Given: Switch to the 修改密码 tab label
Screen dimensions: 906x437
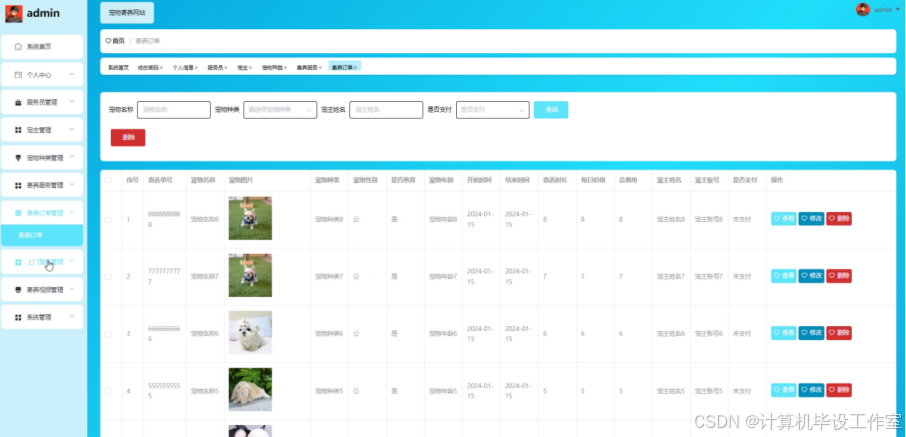Looking at the screenshot, I should pos(148,68).
